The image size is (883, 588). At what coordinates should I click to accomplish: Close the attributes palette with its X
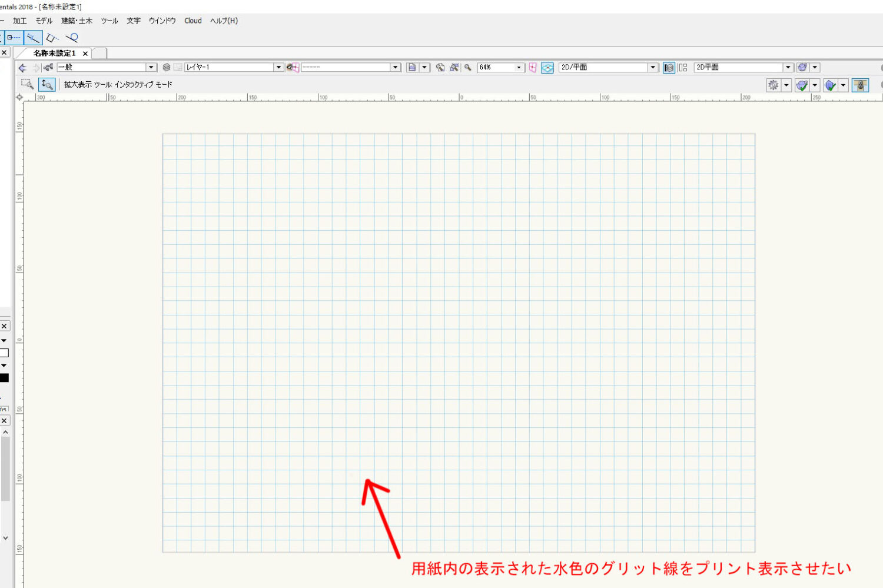[4, 326]
